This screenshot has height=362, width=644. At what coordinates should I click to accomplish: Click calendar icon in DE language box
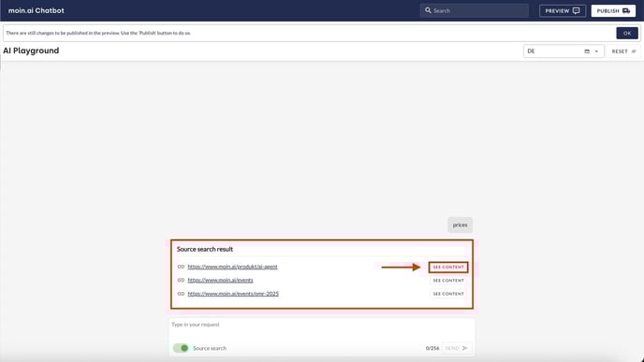click(587, 51)
